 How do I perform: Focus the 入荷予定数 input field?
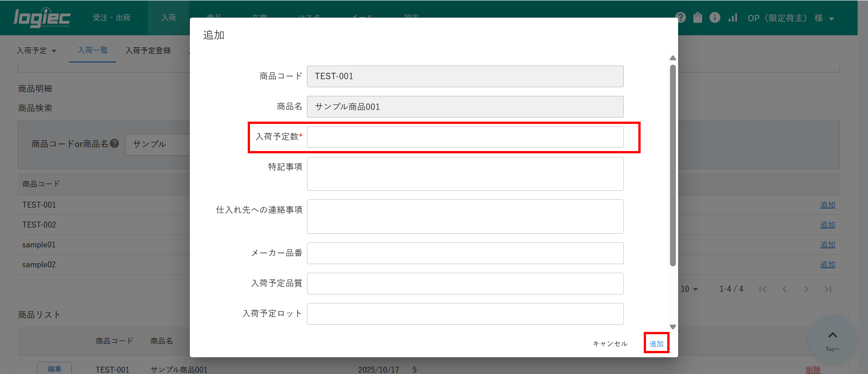tap(465, 137)
